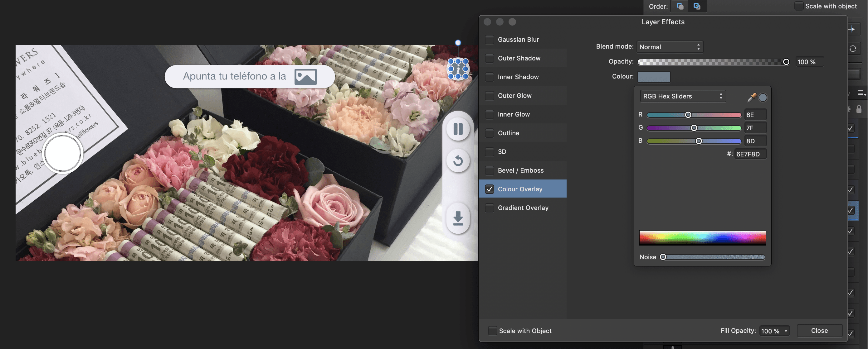Tick Scale with Object checkbox at bottom
This screenshot has width=868, height=349.
pyautogui.click(x=492, y=331)
